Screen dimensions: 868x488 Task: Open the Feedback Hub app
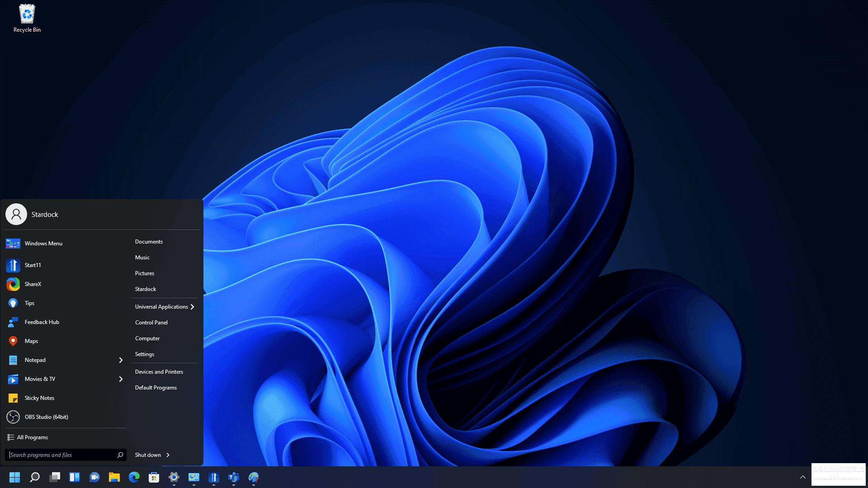[42, 322]
